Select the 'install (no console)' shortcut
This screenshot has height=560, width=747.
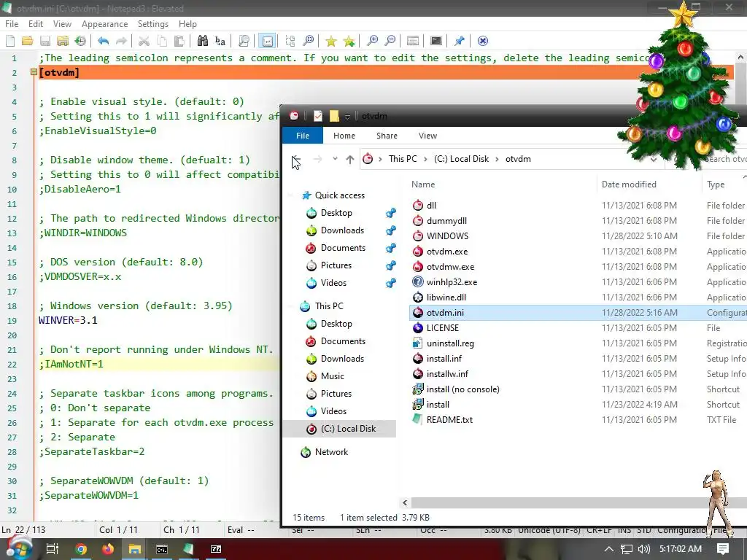pyautogui.click(x=462, y=389)
